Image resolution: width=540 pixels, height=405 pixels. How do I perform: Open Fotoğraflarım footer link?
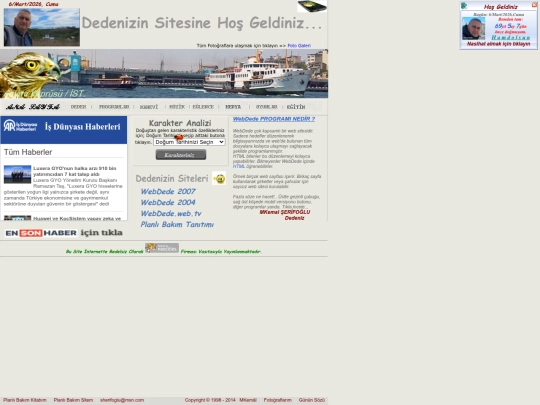pos(278,400)
